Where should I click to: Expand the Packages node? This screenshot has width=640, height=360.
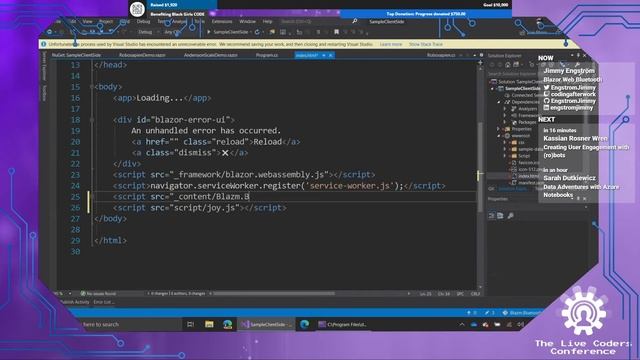pyautogui.click(x=505, y=122)
